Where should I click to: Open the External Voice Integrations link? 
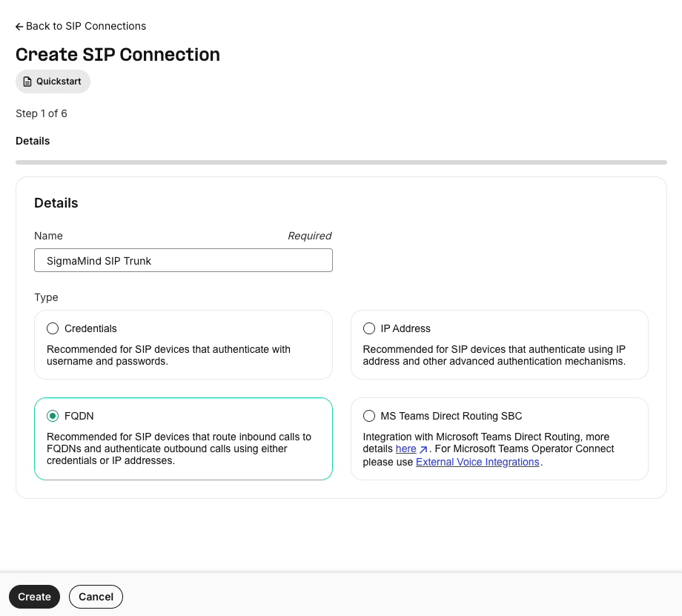(x=477, y=462)
